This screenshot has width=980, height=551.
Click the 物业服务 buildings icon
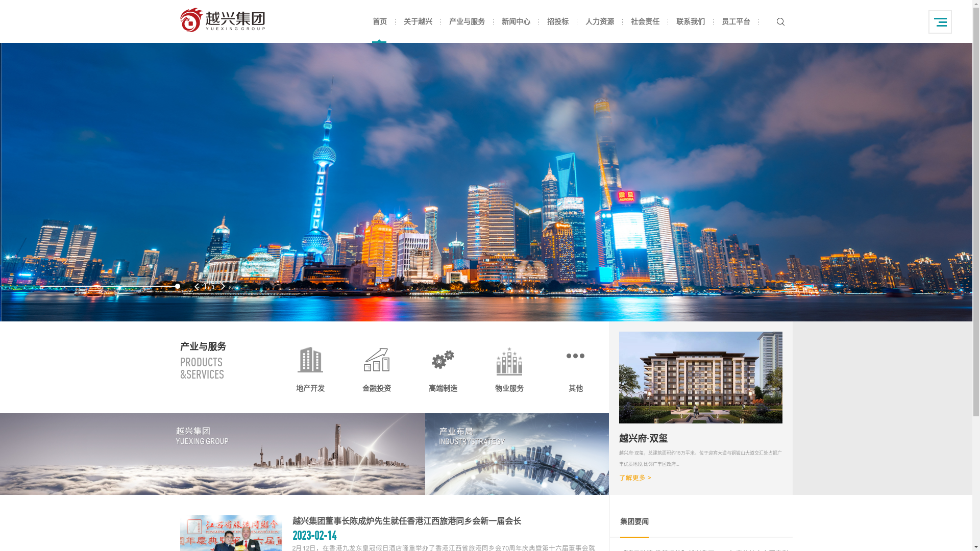tap(509, 361)
